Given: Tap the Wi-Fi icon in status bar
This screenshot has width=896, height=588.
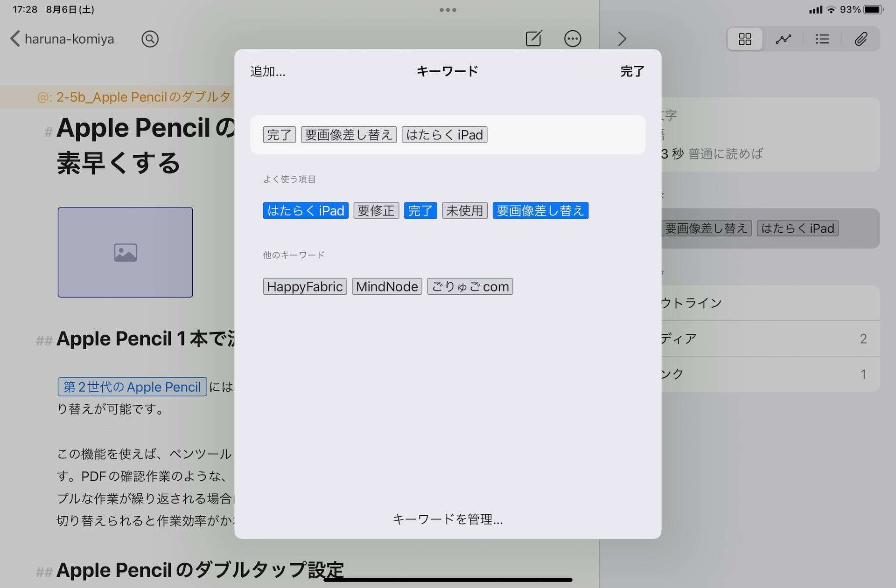Looking at the screenshot, I should (x=831, y=9).
